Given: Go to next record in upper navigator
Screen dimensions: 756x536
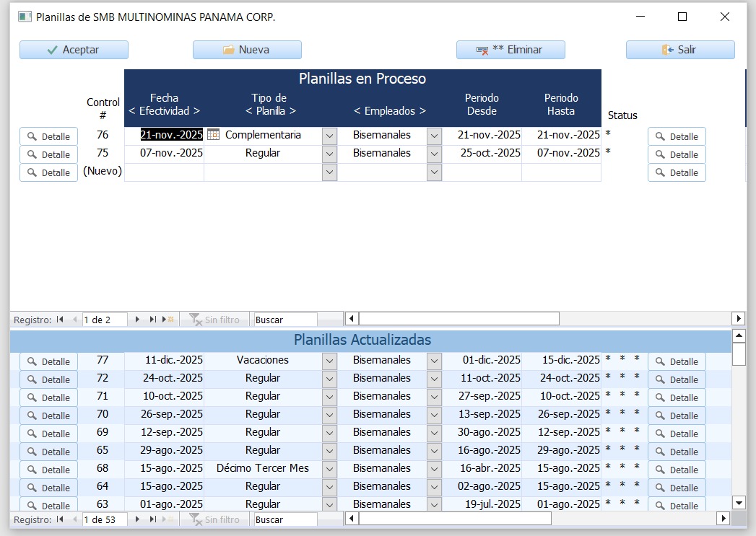Looking at the screenshot, I should [x=138, y=320].
